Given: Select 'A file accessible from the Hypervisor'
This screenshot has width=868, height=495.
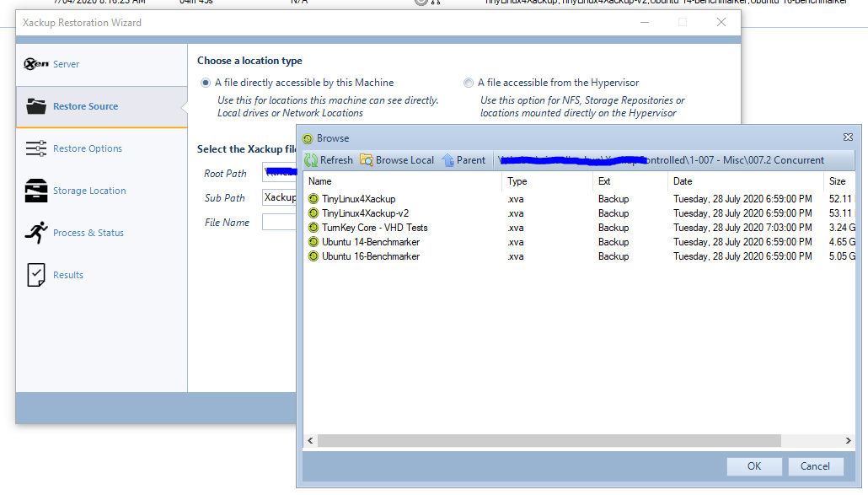Looking at the screenshot, I should pyautogui.click(x=469, y=83).
